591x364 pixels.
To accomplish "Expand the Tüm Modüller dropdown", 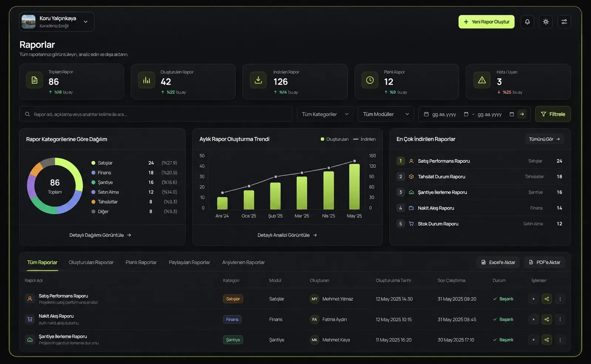I will (x=386, y=114).
